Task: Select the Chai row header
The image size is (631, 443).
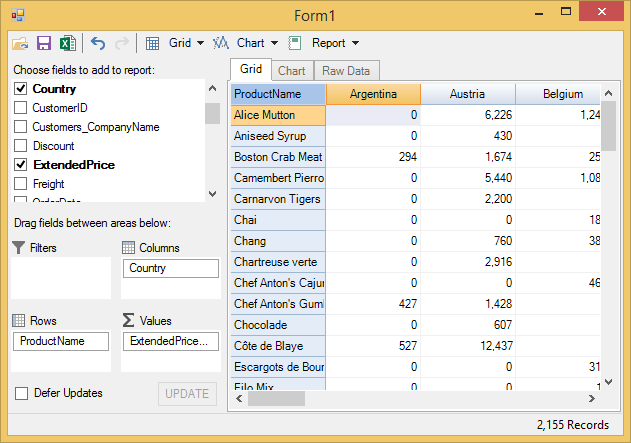Action: tap(278, 220)
